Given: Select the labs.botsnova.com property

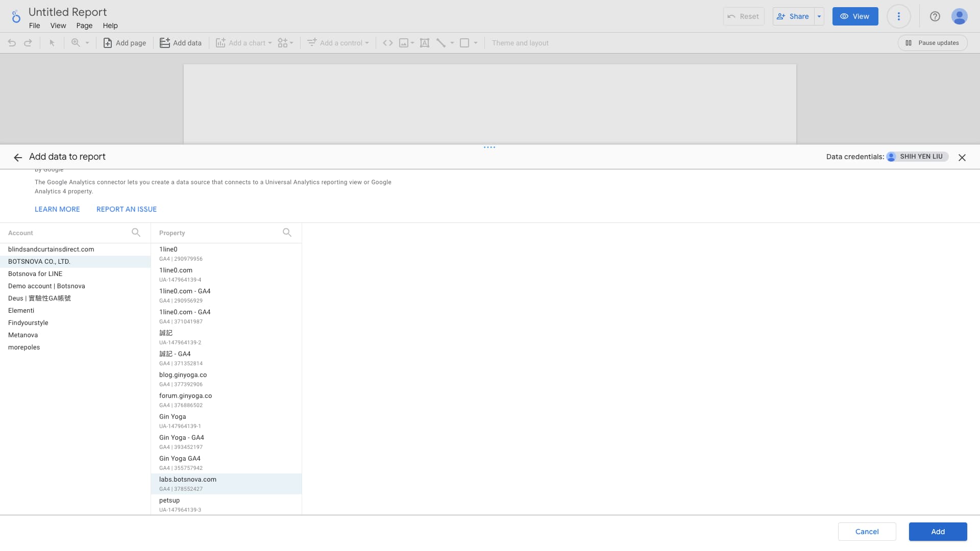Looking at the screenshot, I should 226,484.
